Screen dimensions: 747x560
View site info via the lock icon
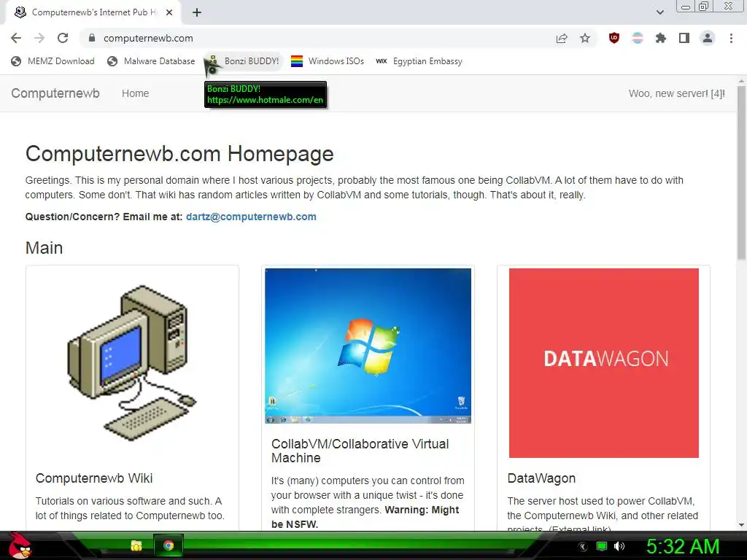pos(92,38)
